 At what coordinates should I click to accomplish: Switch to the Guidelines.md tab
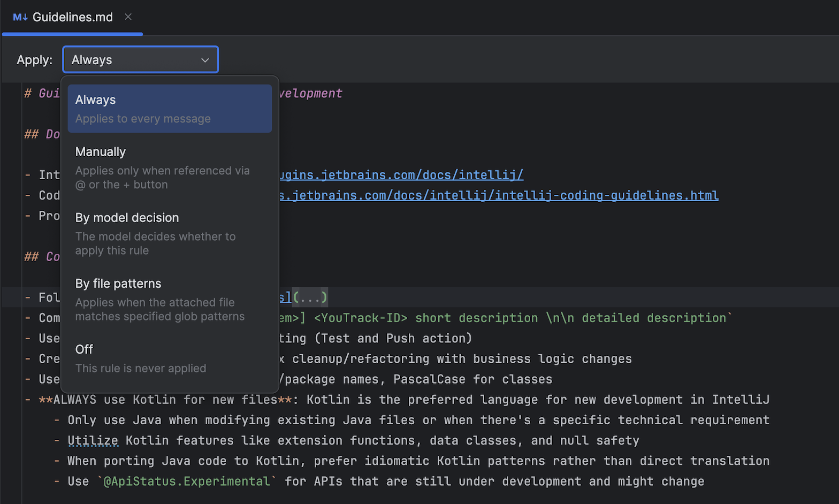point(73,17)
